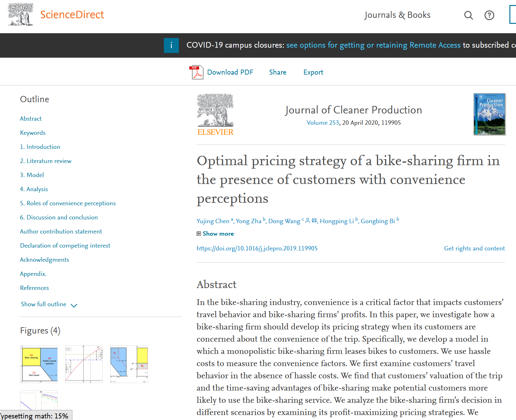Image resolution: width=516 pixels, height=420 pixels.
Task: Click the PDF download icon
Action: tap(197, 72)
